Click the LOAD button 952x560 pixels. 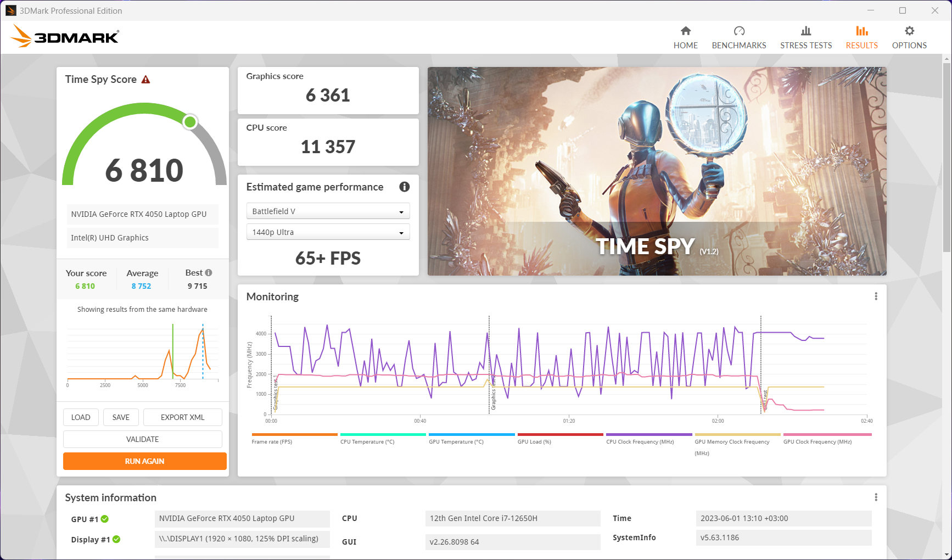[x=81, y=417]
